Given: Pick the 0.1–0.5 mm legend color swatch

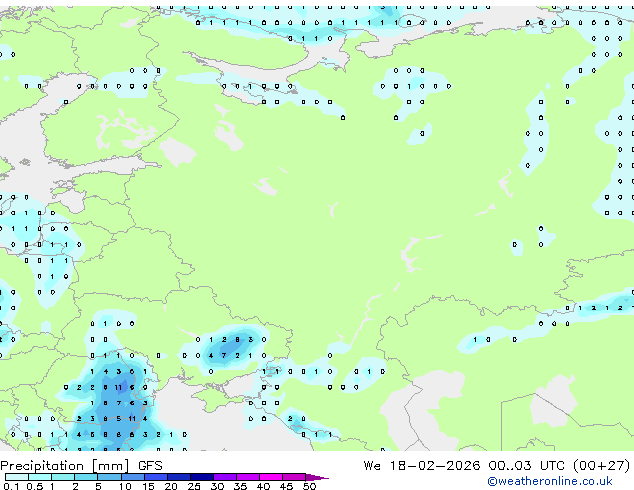Looking at the screenshot, I should [17, 477].
